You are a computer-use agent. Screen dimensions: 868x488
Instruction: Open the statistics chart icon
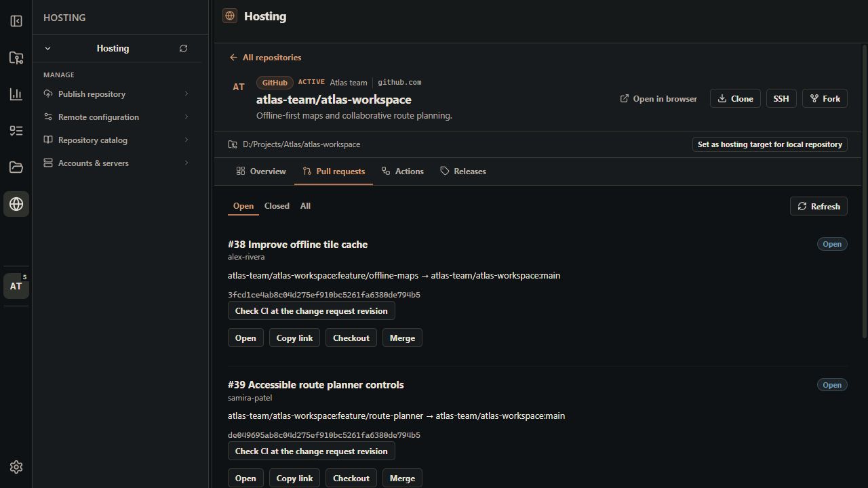coord(16,94)
